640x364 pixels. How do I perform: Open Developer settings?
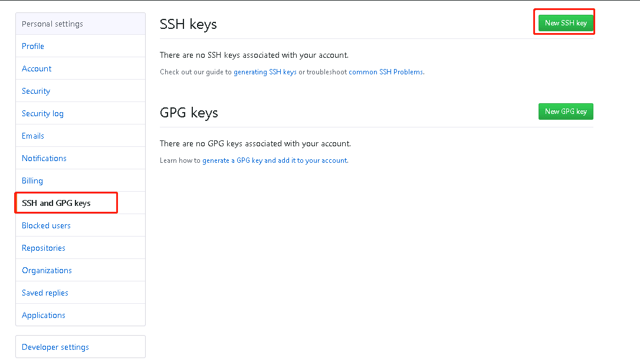click(x=55, y=347)
